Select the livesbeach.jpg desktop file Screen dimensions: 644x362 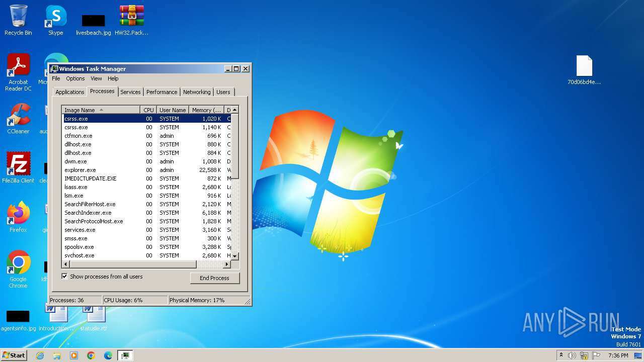[x=93, y=24]
